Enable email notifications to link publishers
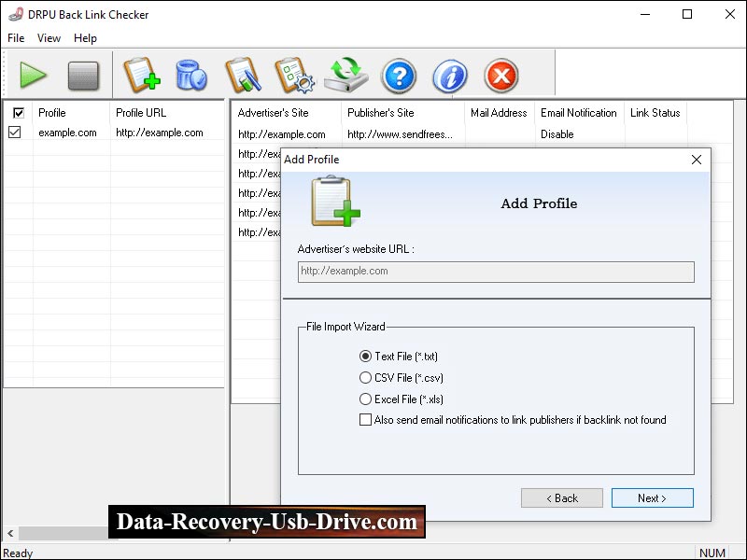 (x=365, y=420)
